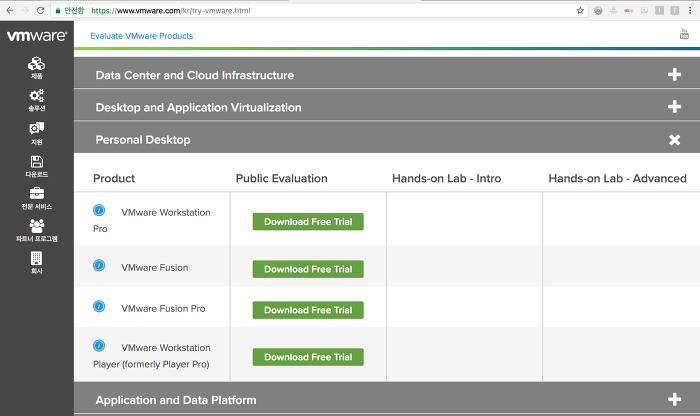
Task: Click info icon next to VMware Fusion
Action: [99, 266]
